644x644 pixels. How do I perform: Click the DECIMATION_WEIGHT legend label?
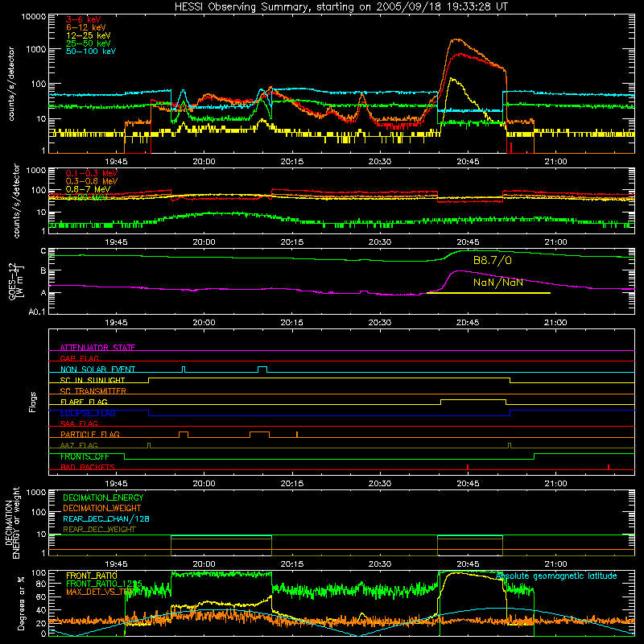pyautogui.click(x=102, y=508)
